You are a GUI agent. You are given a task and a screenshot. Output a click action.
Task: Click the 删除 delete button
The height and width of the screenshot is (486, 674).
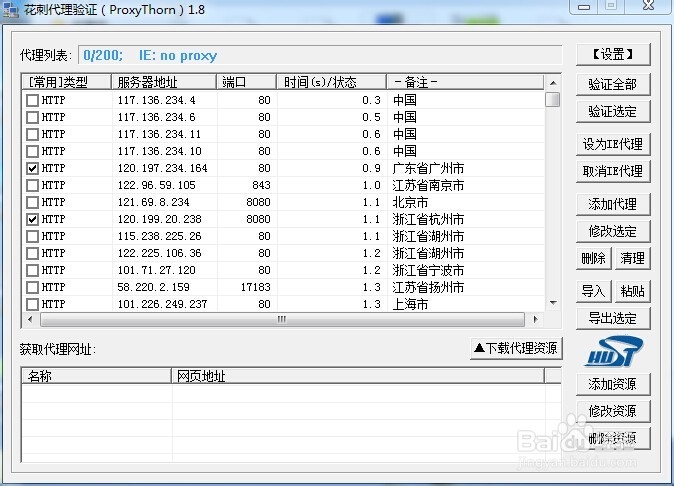click(593, 258)
